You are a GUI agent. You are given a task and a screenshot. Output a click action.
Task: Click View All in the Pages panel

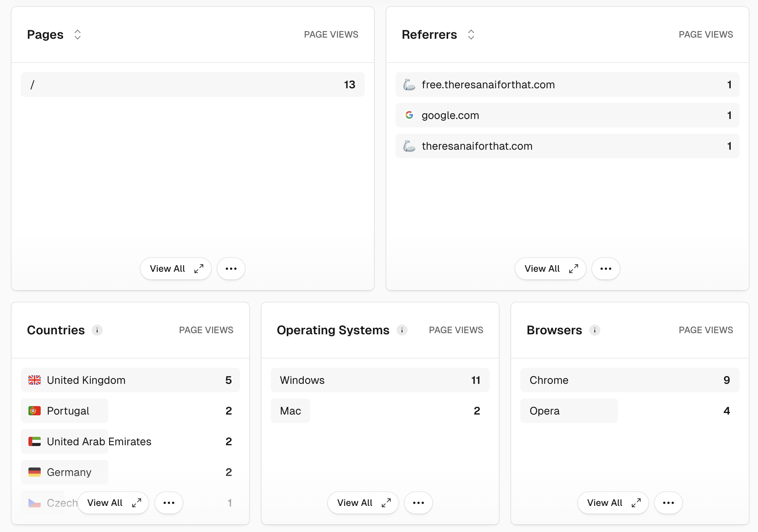click(176, 269)
